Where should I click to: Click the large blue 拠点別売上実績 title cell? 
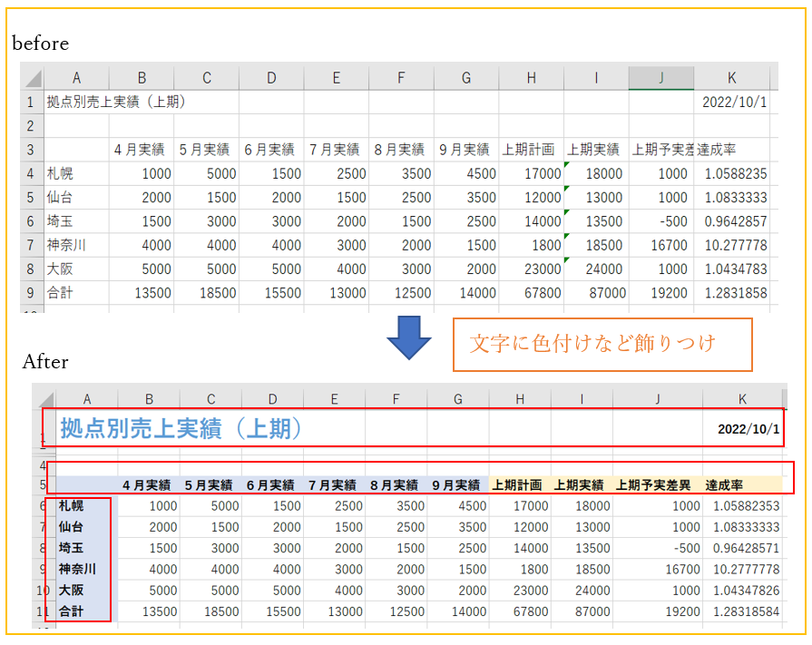[181, 428]
